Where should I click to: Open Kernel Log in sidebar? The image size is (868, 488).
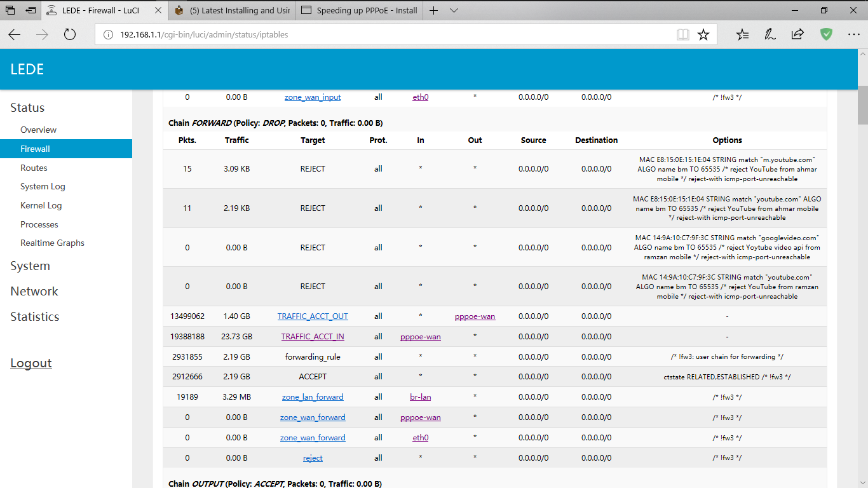(41, 205)
